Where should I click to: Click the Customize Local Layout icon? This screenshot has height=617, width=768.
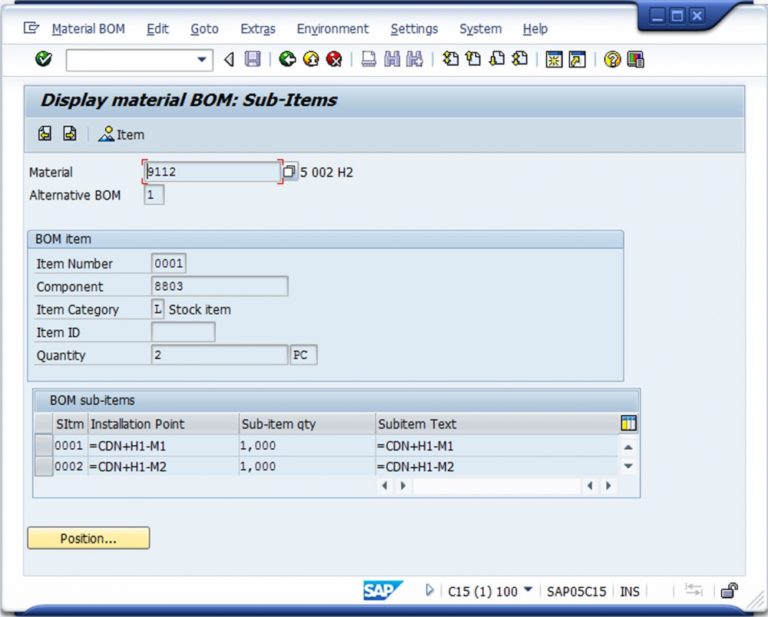635,60
